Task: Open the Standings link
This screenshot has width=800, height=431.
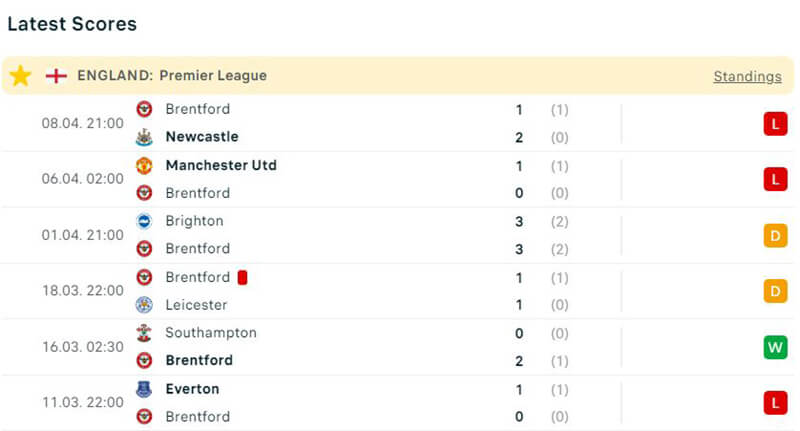Action: click(x=747, y=76)
